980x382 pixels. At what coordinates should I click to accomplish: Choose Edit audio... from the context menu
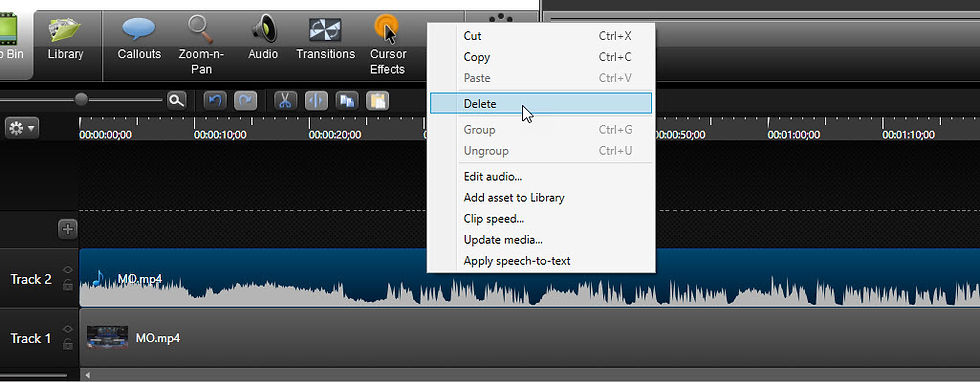pos(541,177)
